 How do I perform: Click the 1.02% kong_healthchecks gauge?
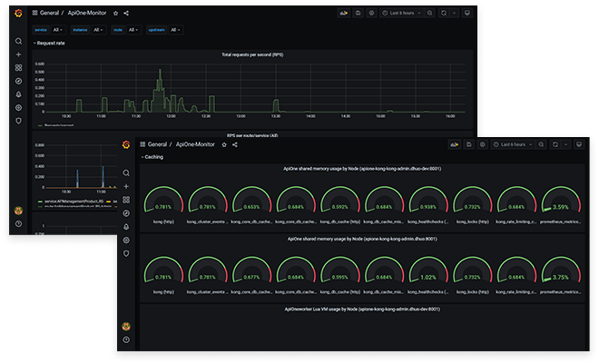click(428, 271)
